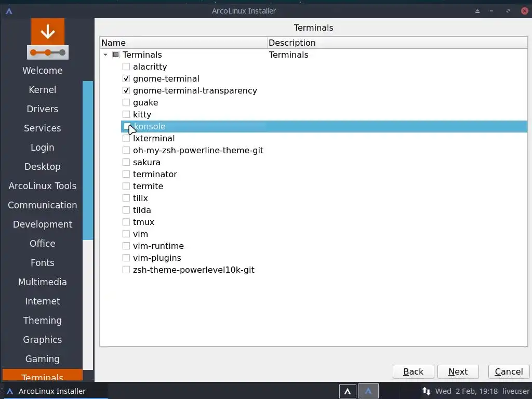532x399 pixels.
Task: Open Fonts step in sidebar
Action: [43, 262]
